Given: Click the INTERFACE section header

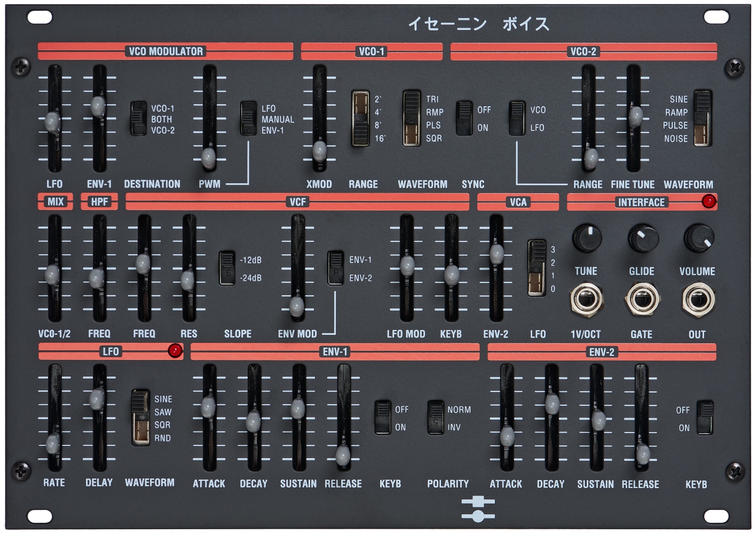Looking at the screenshot, I should (x=641, y=202).
